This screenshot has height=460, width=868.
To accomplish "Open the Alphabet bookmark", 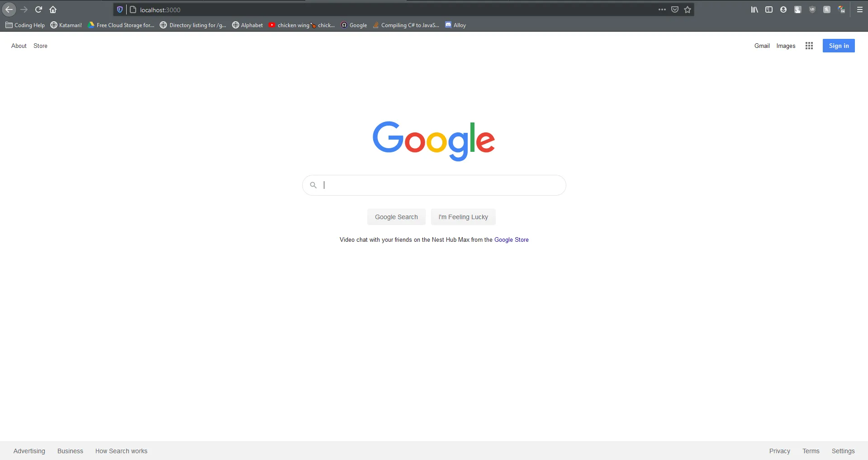I will coord(247,25).
